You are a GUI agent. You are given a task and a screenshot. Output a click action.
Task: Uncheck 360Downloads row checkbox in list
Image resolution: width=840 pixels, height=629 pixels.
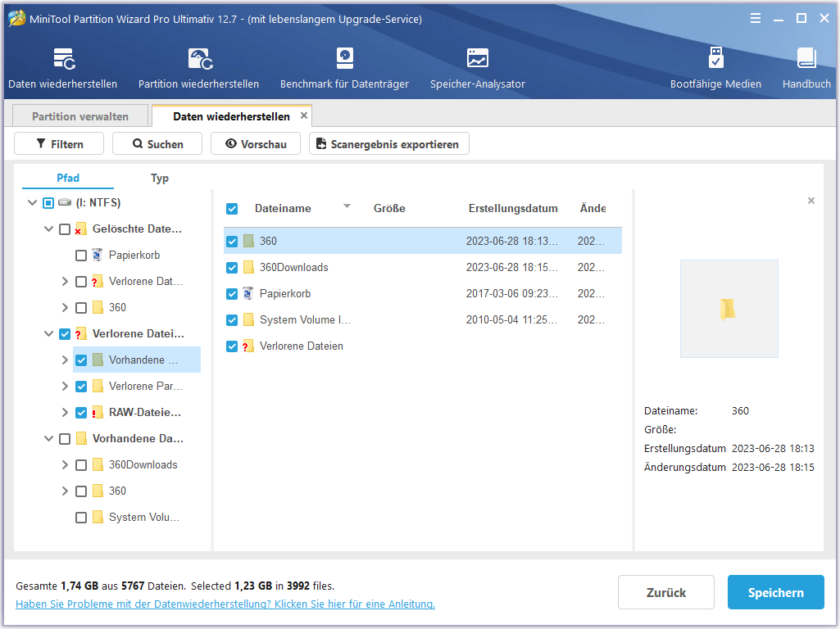pos(232,268)
